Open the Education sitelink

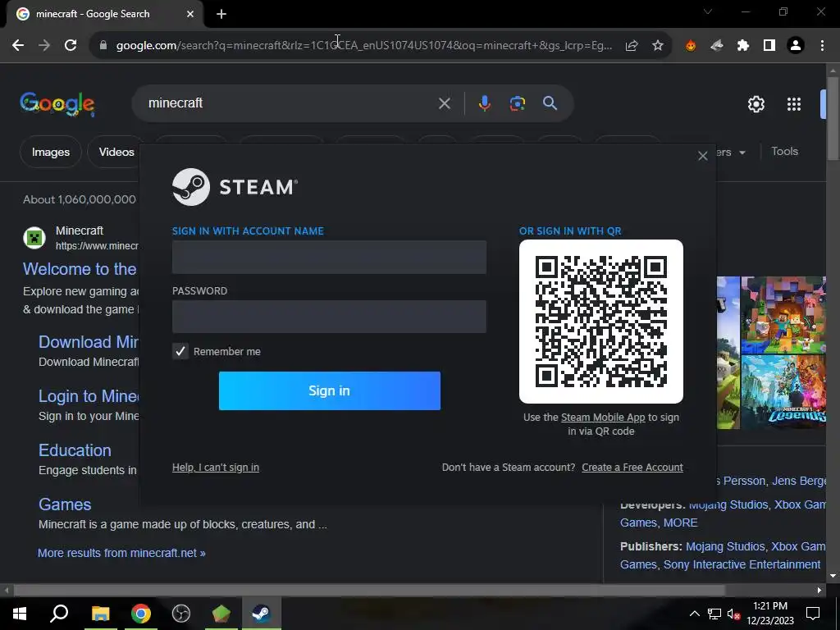click(75, 450)
